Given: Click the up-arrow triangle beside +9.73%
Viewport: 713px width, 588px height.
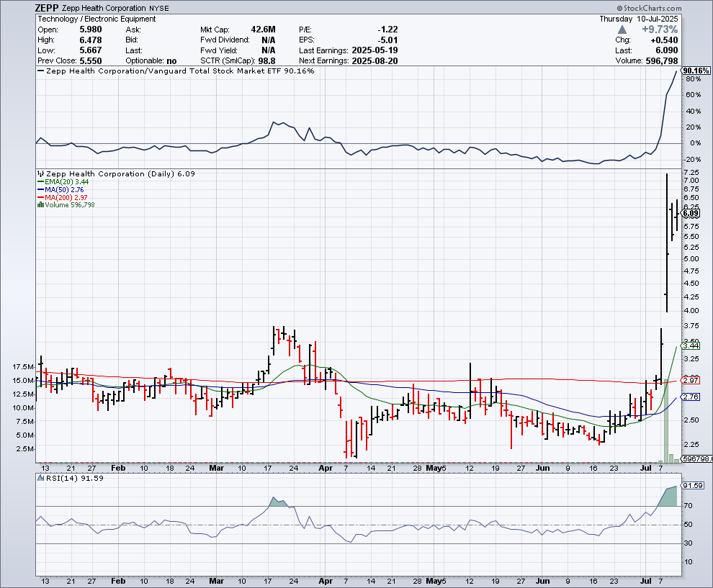Looking at the screenshot, I should [x=622, y=30].
